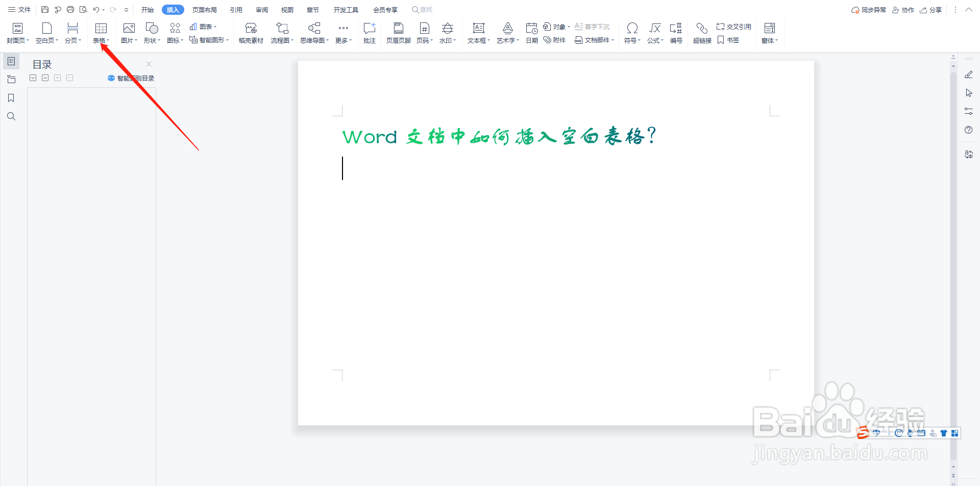980x486 pixels.
Task: Insert a 文本框 text box
Action: (x=479, y=33)
